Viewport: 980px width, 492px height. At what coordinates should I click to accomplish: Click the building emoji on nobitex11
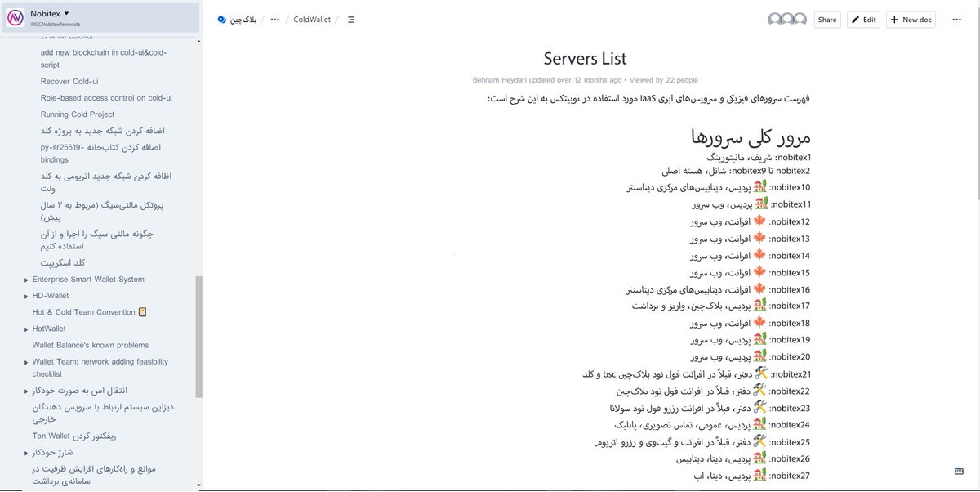[x=760, y=204]
